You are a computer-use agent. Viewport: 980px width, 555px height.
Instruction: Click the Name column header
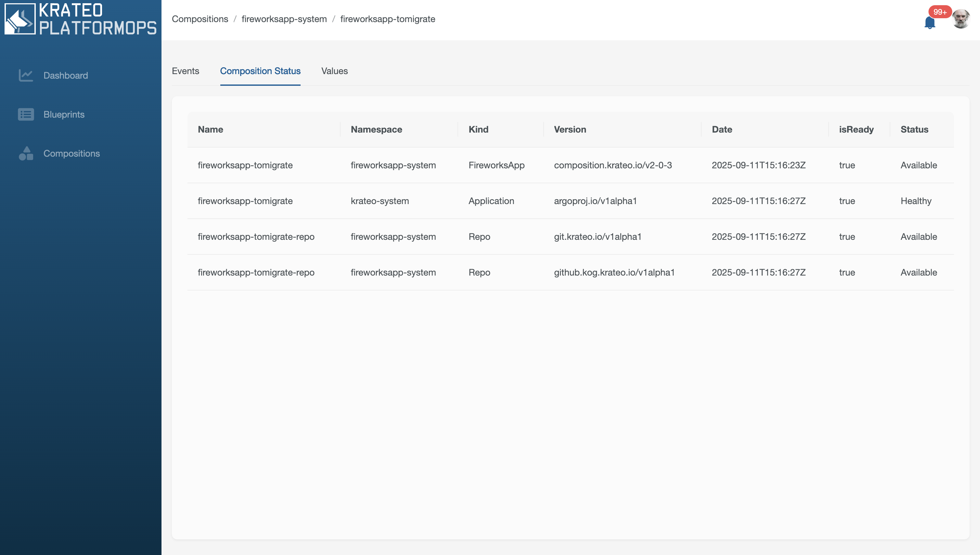click(x=211, y=130)
